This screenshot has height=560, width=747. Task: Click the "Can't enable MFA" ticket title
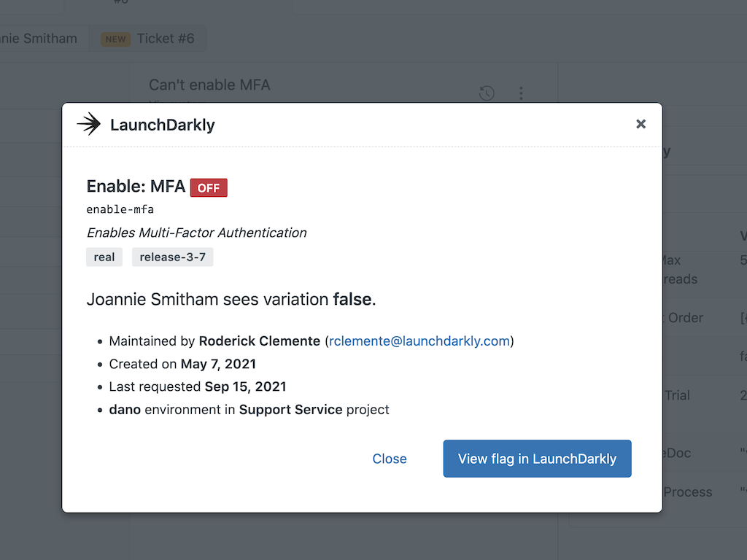tap(209, 85)
